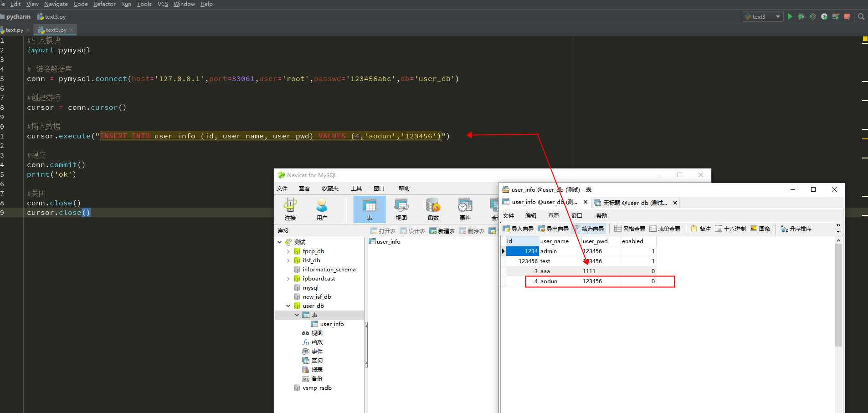Select the Navicat 表 (Table) toolbar icon
This screenshot has width=868, height=413.
click(x=370, y=209)
